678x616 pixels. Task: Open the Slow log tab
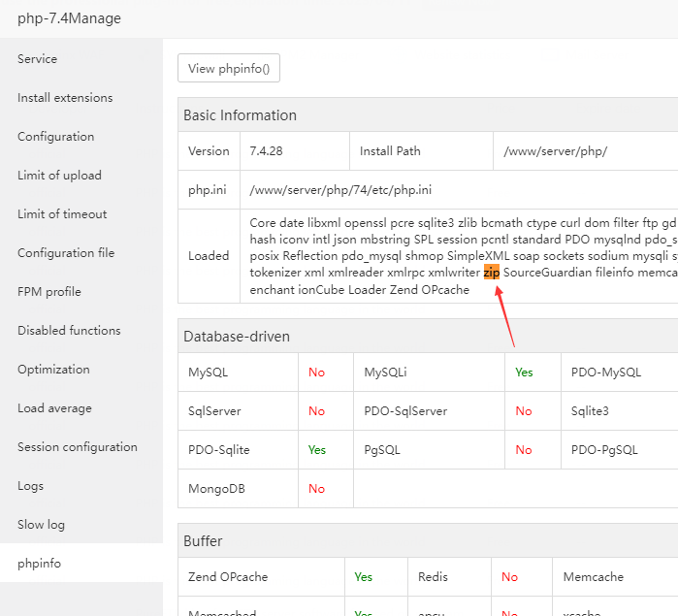41,525
